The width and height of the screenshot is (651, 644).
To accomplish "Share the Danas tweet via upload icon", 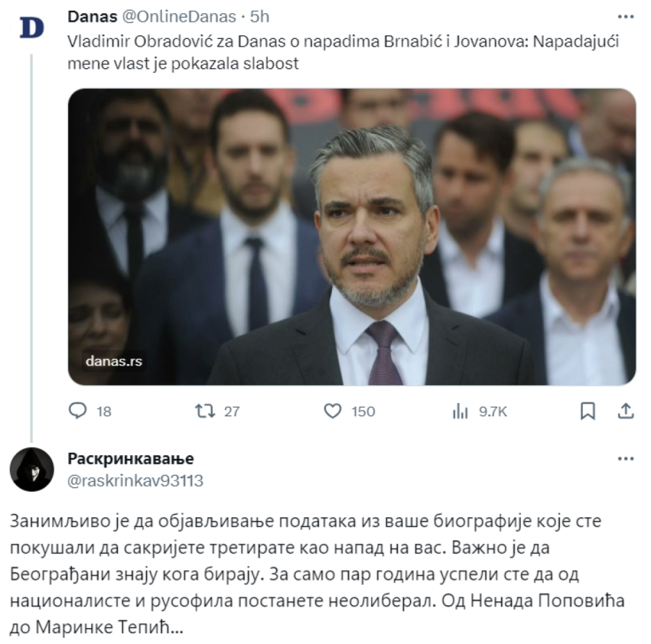I will click(626, 411).
